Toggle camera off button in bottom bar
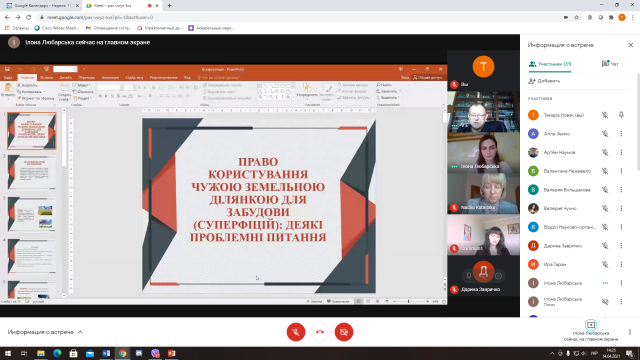 (x=344, y=332)
